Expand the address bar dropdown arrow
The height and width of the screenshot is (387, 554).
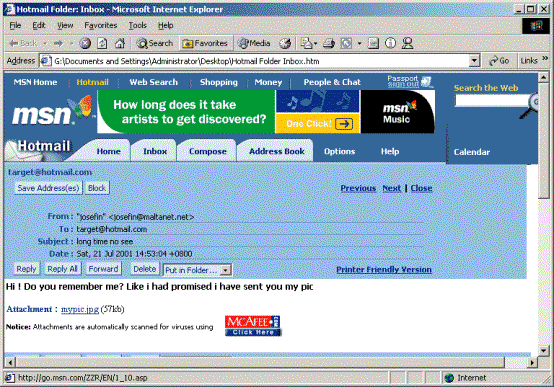click(x=474, y=61)
